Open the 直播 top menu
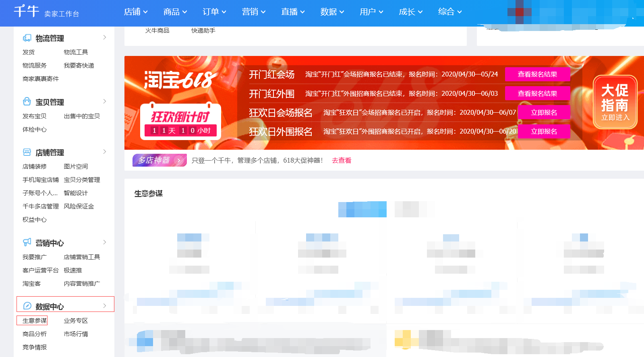Screen dimensions: 644x357 pos(293,12)
